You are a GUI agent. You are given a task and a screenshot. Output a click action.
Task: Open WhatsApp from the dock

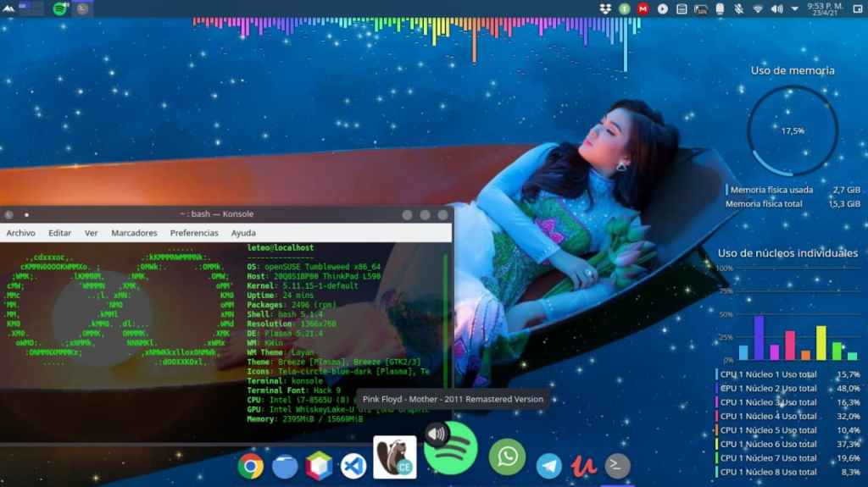tap(507, 457)
